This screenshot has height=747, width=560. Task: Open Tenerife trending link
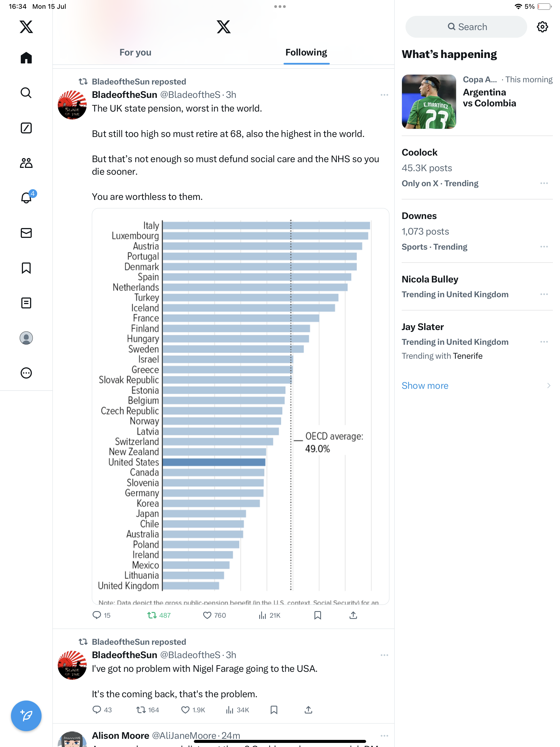[x=468, y=356]
